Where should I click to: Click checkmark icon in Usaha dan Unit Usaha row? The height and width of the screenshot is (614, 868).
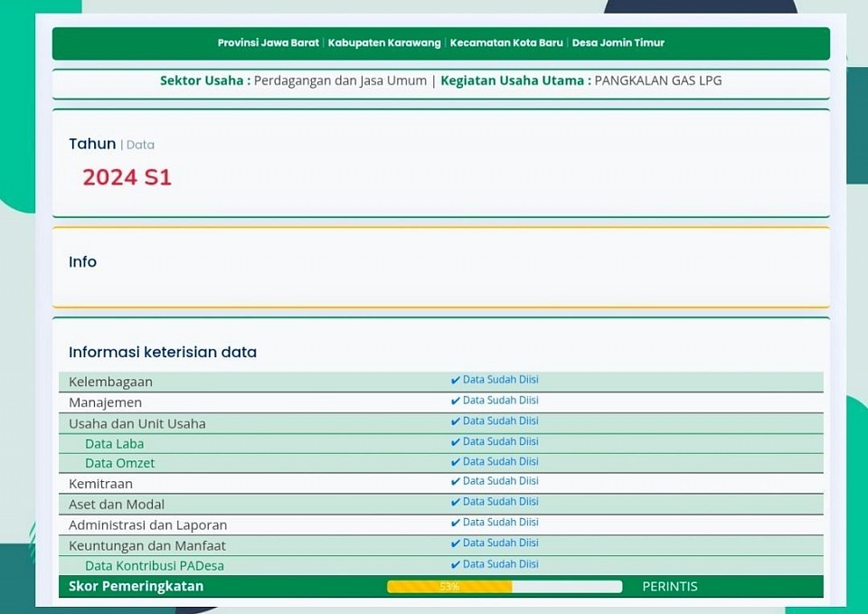tap(456, 421)
